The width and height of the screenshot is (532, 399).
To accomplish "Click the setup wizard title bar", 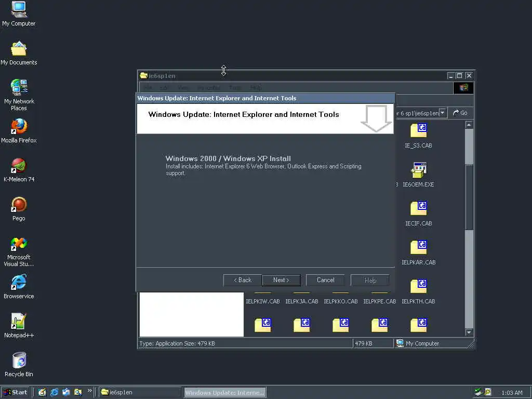I will tap(265, 98).
